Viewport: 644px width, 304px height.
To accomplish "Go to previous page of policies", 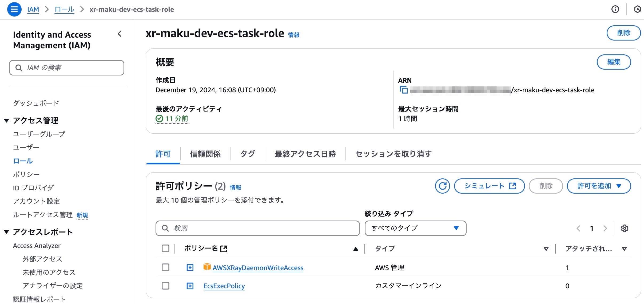I will pyautogui.click(x=578, y=228).
